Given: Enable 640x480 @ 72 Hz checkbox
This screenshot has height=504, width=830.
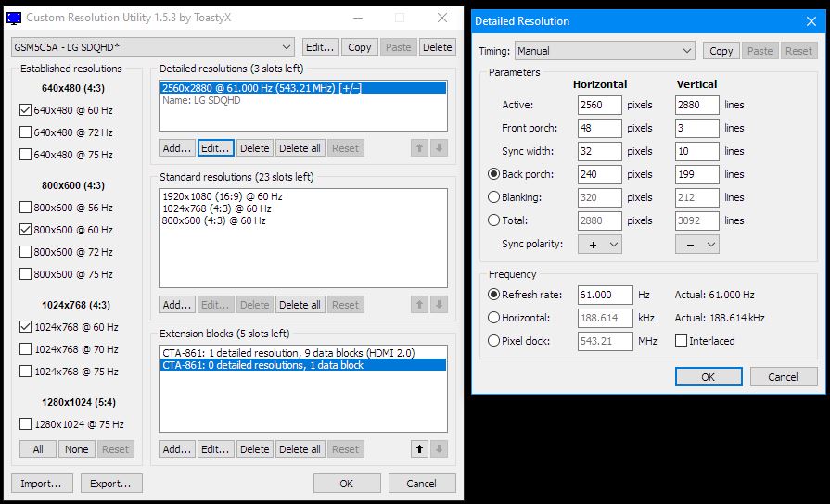Looking at the screenshot, I should click(25, 132).
